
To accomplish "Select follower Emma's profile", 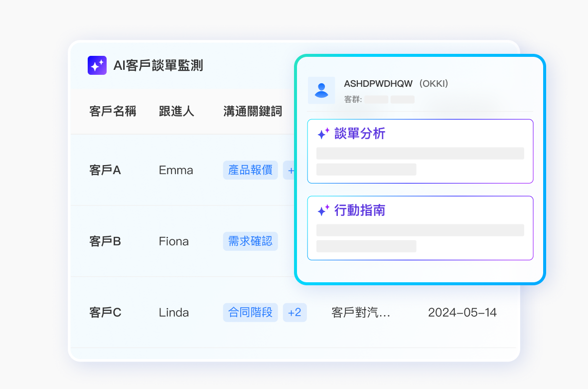I will tap(175, 170).
